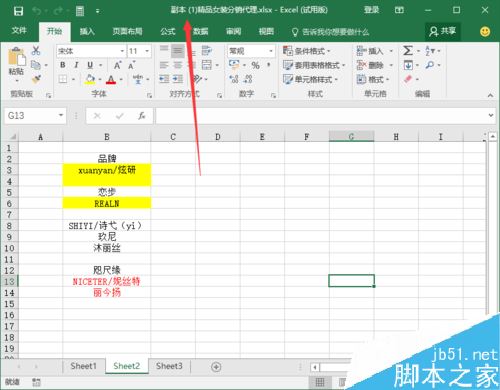The height and width of the screenshot is (390, 500).
Task: Toggle Bold formatting
Action: [63, 65]
